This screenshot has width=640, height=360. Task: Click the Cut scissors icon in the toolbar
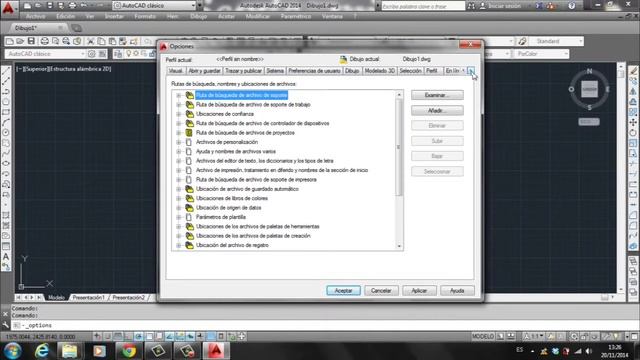[91, 41]
